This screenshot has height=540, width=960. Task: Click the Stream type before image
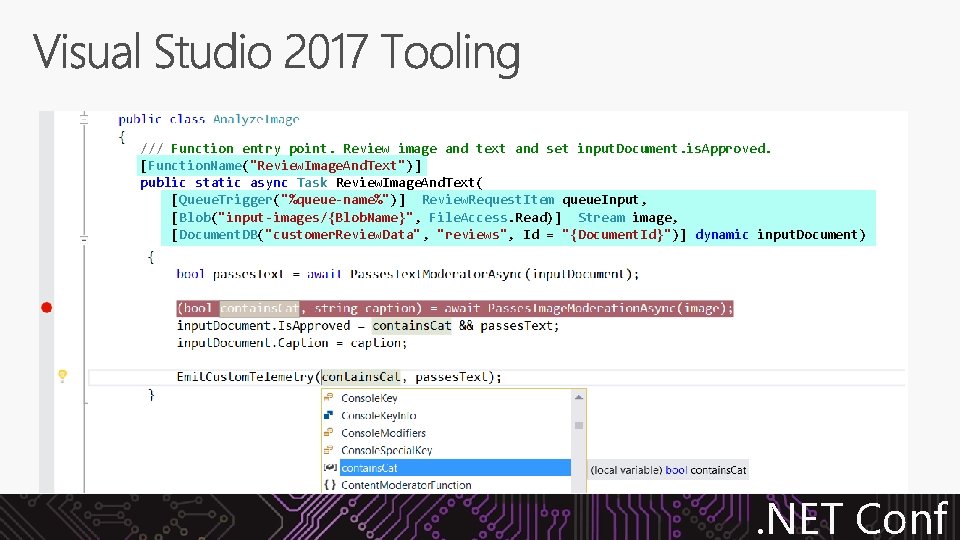[x=601, y=217]
